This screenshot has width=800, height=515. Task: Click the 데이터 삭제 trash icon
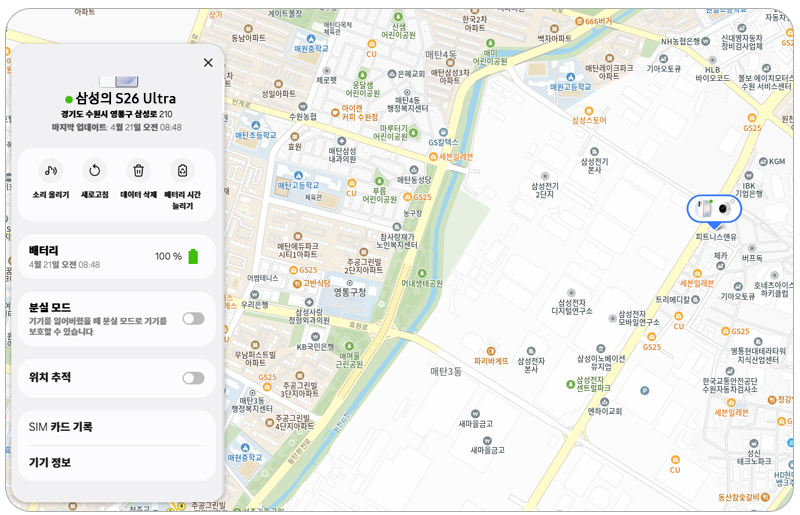click(x=138, y=170)
